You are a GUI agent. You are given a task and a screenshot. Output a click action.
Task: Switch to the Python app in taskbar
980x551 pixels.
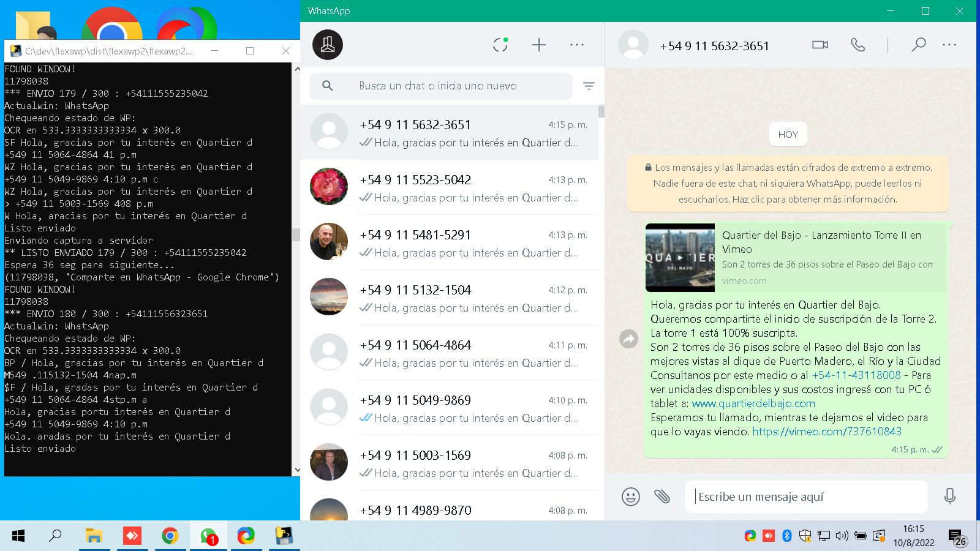(x=284, y=536)
